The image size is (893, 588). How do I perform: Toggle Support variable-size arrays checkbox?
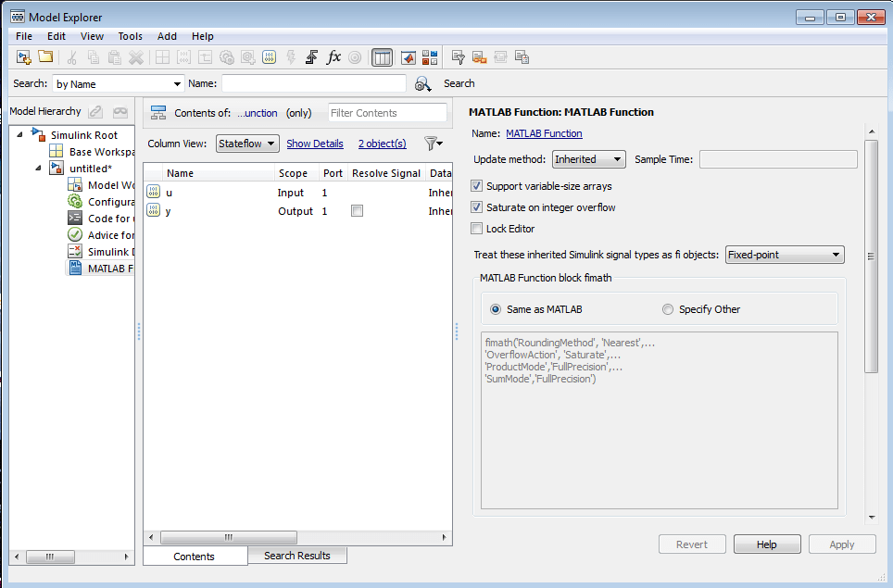[x=477, y=186]
